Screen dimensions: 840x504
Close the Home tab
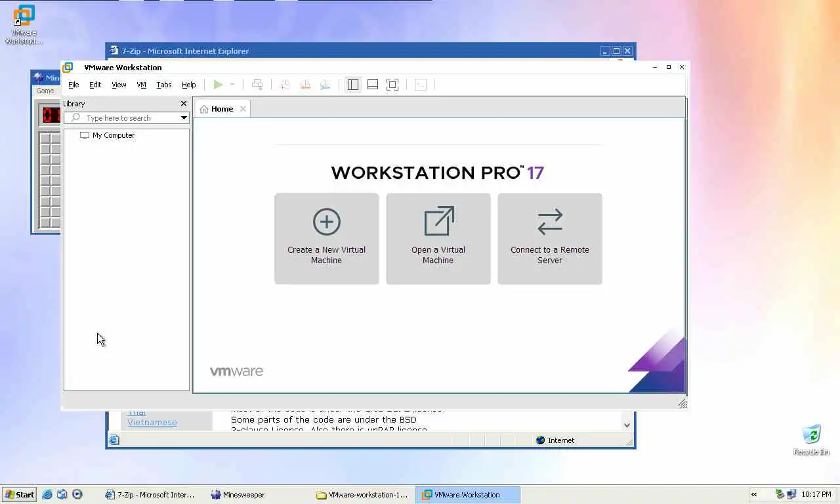[243, 109]
